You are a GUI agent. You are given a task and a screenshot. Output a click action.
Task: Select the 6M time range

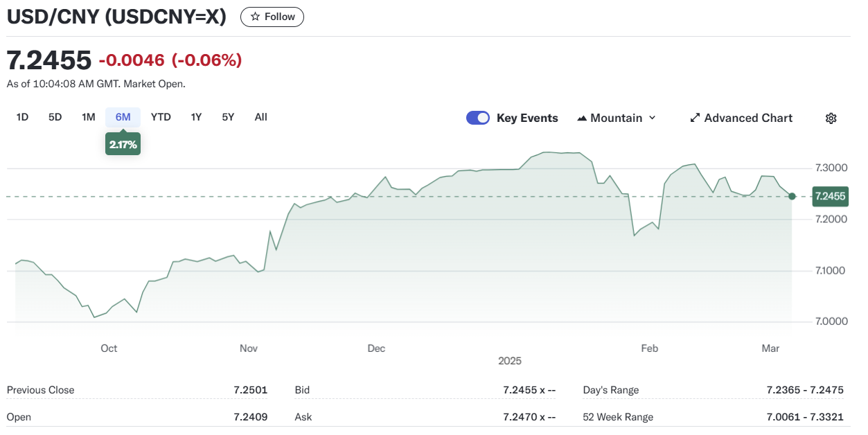tap(123, 117)
